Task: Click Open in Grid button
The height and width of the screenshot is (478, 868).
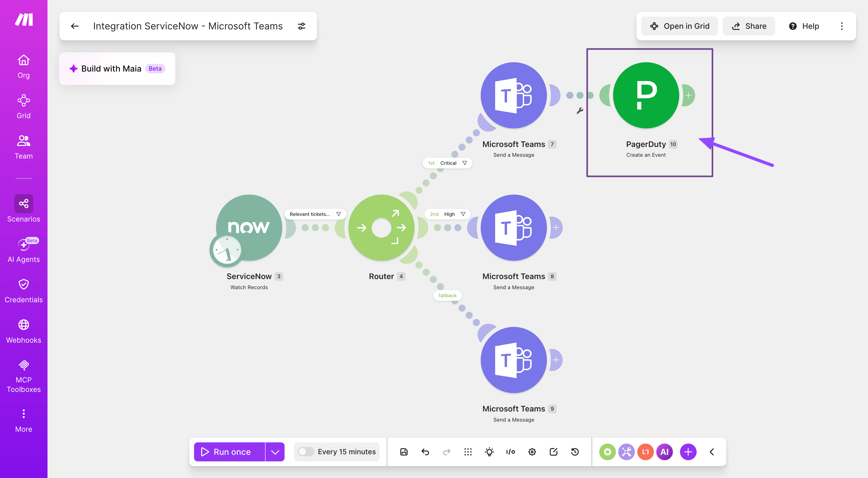Action: pos(679,26)
